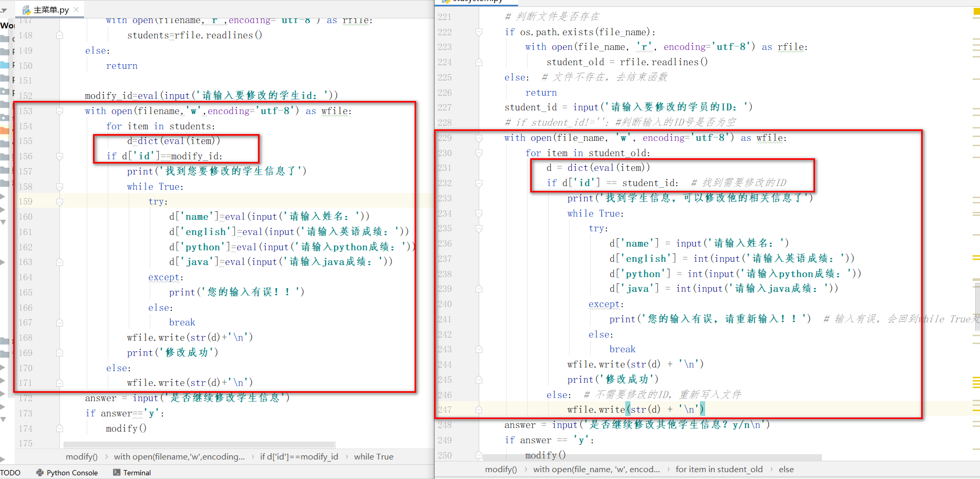
Task: Click 'break' statement on line 243
Action: (623, 349)
